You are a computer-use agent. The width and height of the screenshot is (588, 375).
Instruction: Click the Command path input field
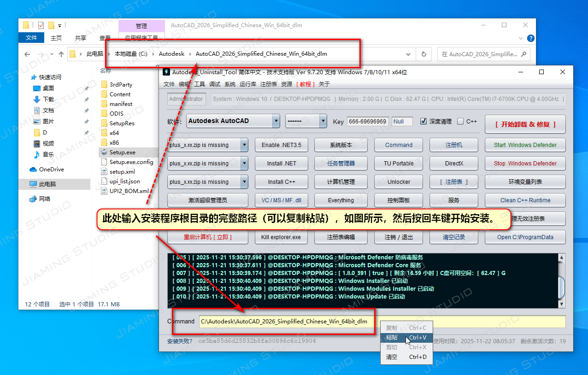click(x=382, y=321)
